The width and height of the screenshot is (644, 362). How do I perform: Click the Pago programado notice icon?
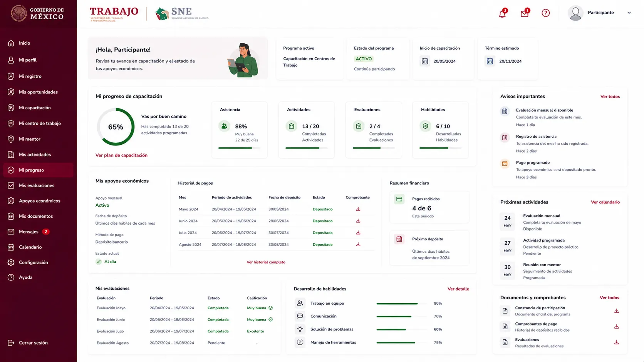pyautogui.click(x=505, y=163)
